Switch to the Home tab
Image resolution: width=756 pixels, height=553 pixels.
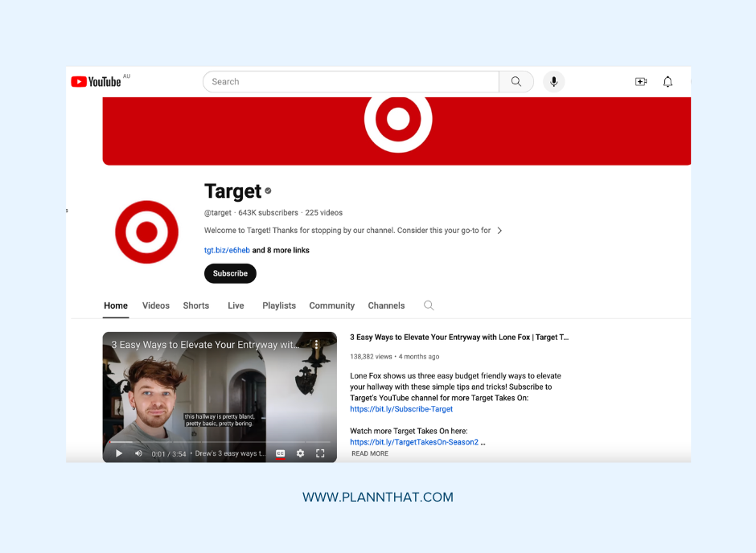tap(116, 305)
